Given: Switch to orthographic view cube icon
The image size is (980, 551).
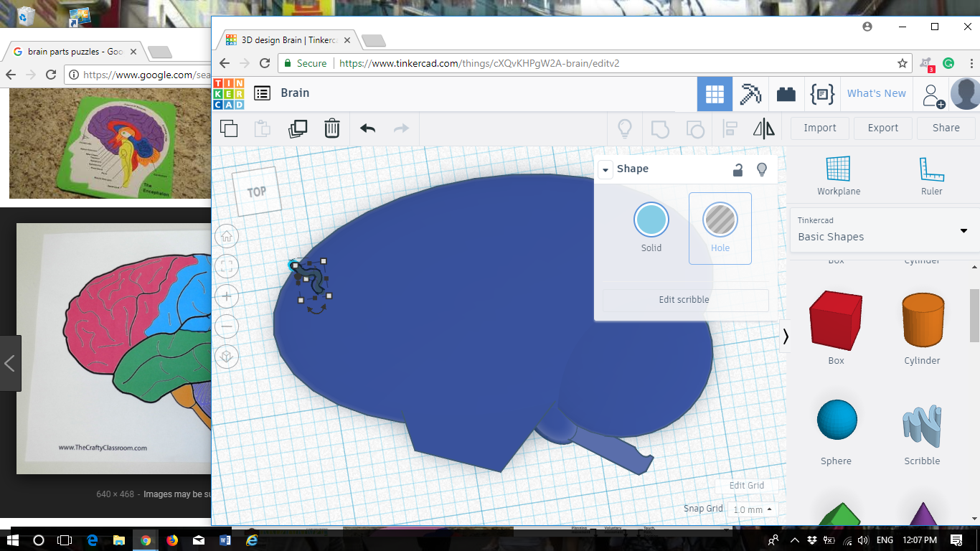Looking at the screenshot, I should 227,357.
